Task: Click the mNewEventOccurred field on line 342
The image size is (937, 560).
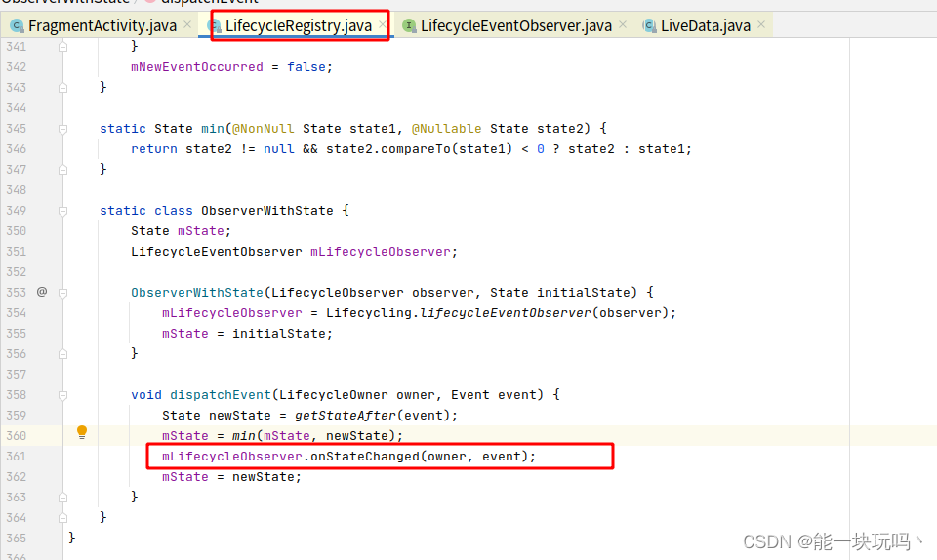Action: pos(196,67)
